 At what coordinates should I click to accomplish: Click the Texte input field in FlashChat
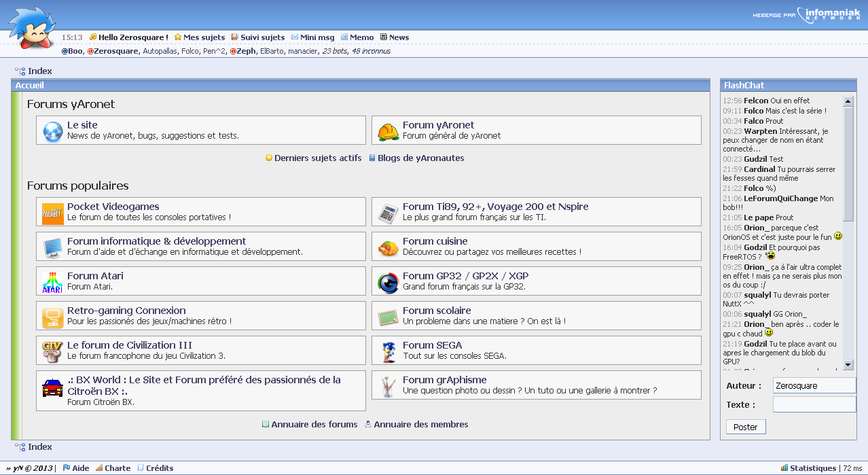(814, 404)
